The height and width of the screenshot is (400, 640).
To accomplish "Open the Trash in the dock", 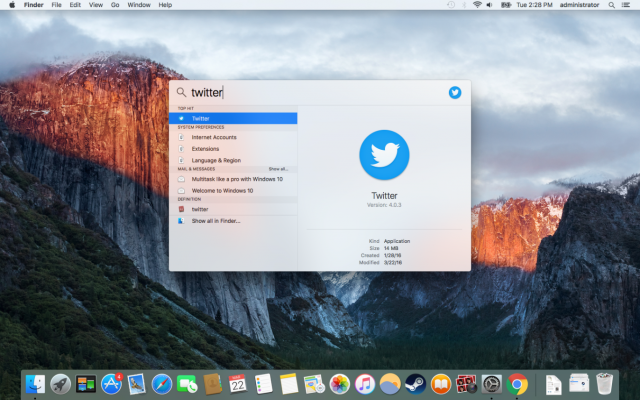I will point(604,383).
